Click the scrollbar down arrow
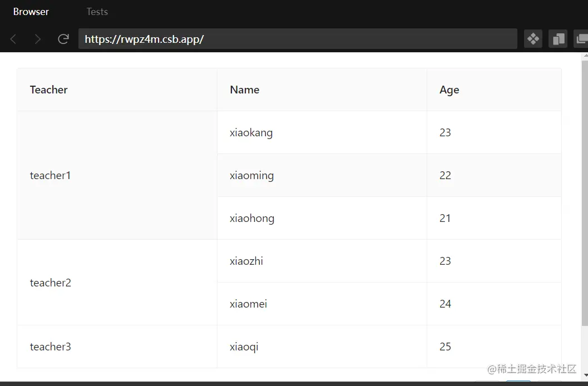 [x=584, y=377]
